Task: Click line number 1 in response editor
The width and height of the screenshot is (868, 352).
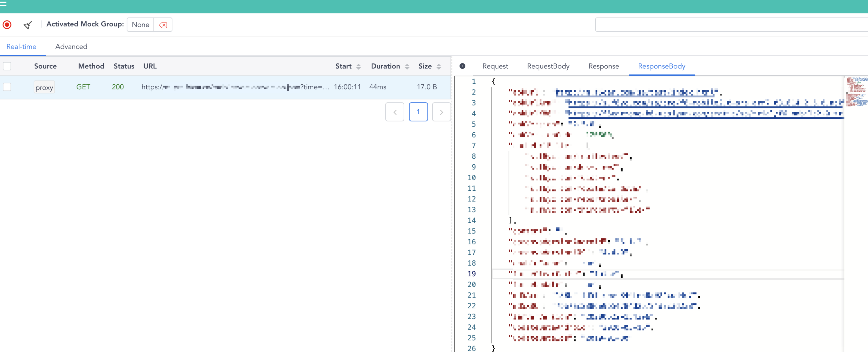Action: (x=473, y=82)
